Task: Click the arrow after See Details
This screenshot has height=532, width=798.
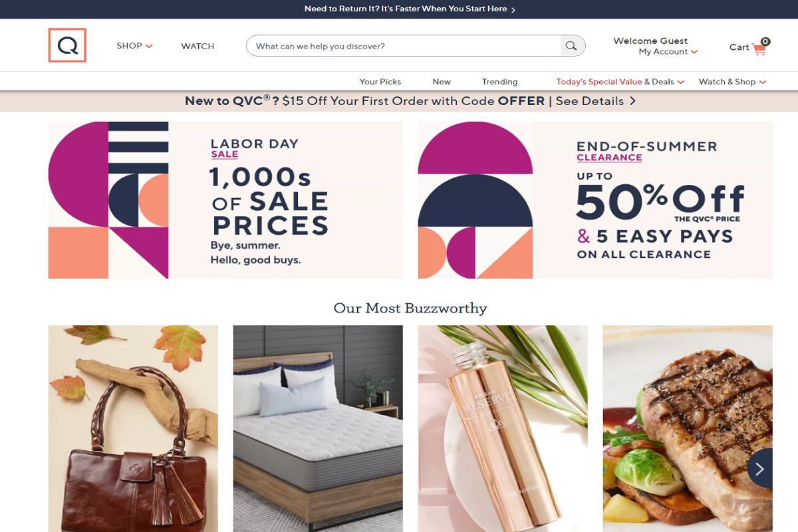Action: pyautogui.click(x=632, y=101)
